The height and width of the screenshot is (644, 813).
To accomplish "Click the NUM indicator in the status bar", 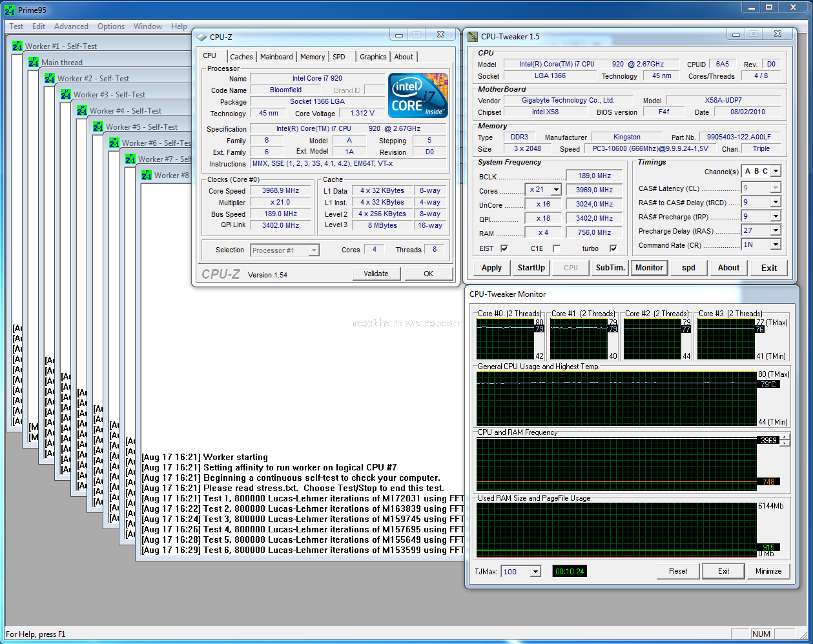I will [x=761, y=634].
